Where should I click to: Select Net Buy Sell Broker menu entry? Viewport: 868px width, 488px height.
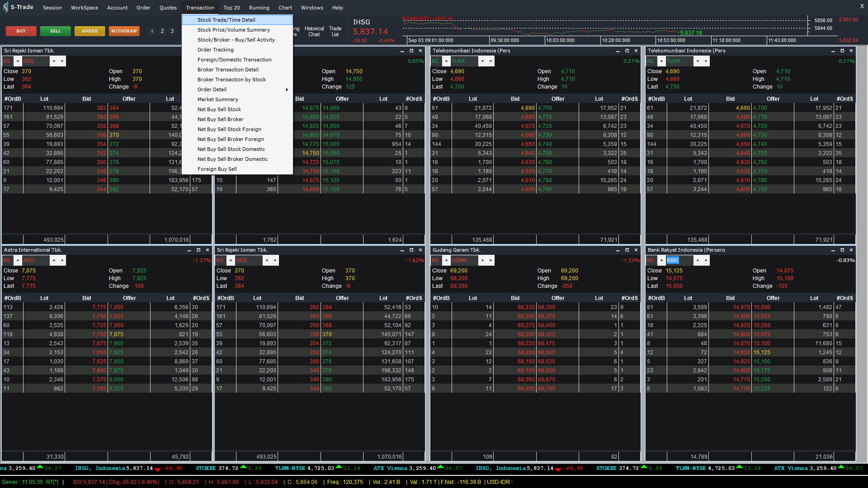(x=220, y=119)
